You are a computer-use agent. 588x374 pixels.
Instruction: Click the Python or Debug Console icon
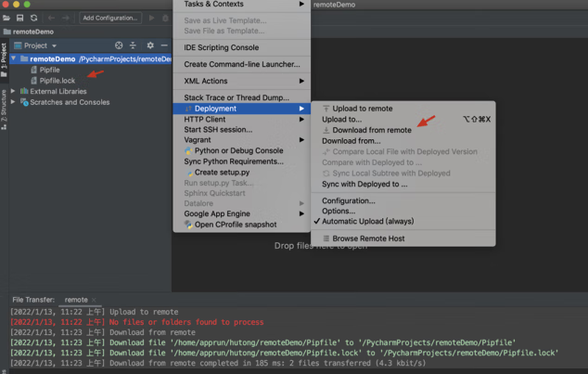coord(188,150)
